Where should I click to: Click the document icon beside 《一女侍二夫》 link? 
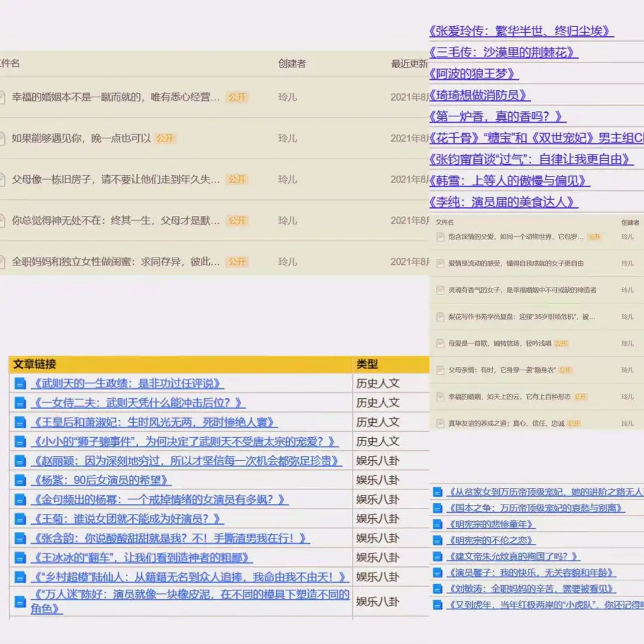[20, 403]
